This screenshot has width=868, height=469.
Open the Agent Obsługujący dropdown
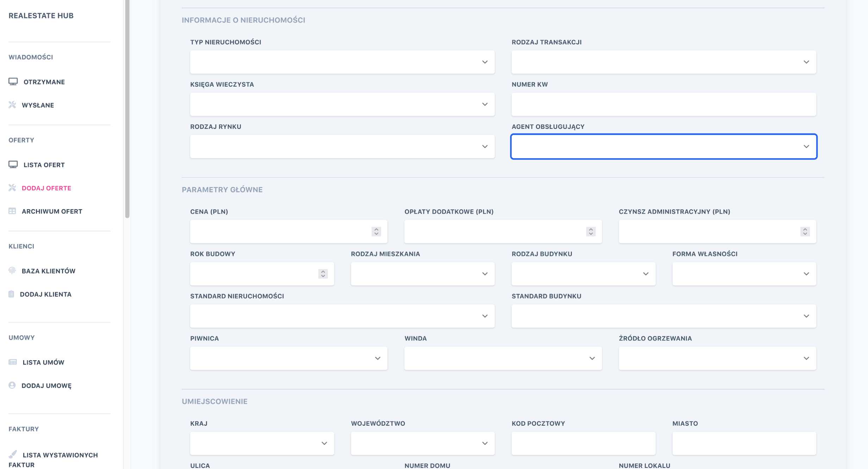(663, 146)
